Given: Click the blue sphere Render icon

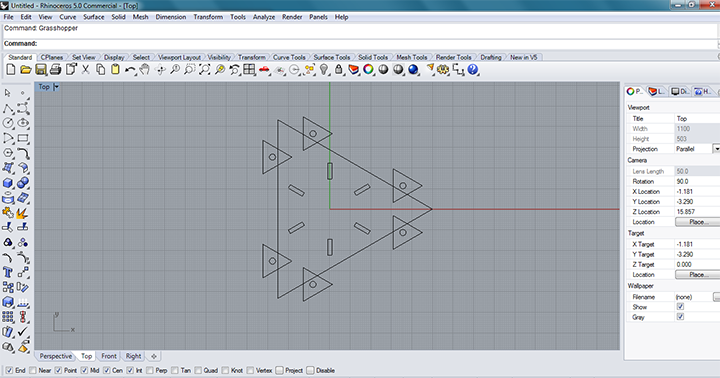Looking at the screenshot, I should point(413,70).
